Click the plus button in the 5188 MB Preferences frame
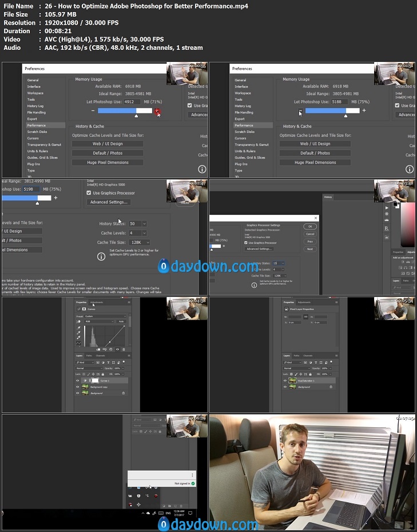 (x=364, y=111)
